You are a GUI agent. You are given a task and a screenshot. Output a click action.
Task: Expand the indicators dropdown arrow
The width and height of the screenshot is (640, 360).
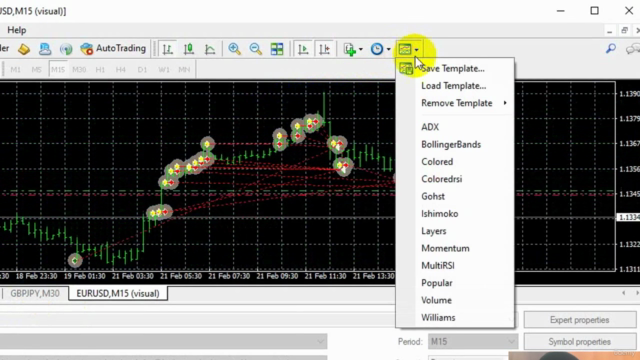click(361, 49)
